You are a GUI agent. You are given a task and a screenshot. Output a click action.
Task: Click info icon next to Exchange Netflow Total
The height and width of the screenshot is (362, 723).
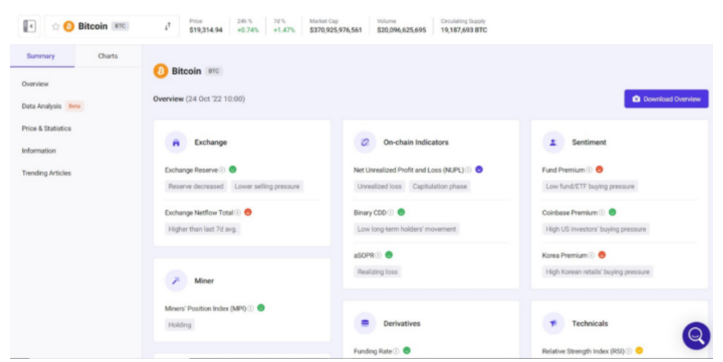tap(238, 213)
